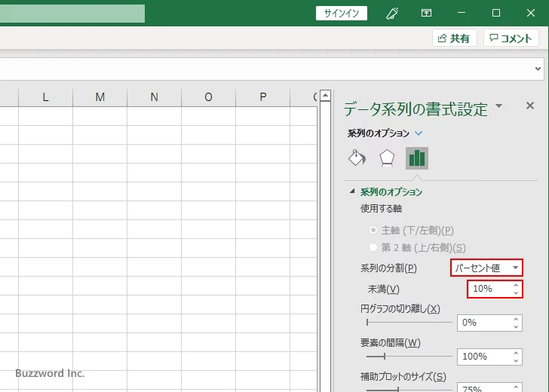Click the ribbon display options icon
The width and height of the screenshot is (549, 392).
tap(427, 13)
